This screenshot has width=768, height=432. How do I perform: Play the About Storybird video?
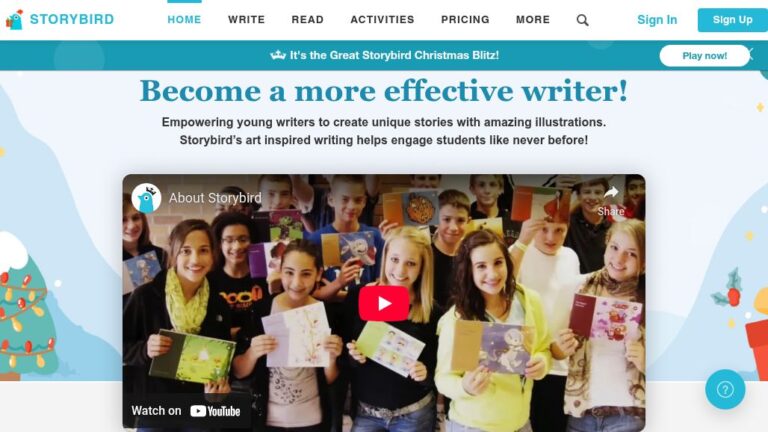coord(384,304)
